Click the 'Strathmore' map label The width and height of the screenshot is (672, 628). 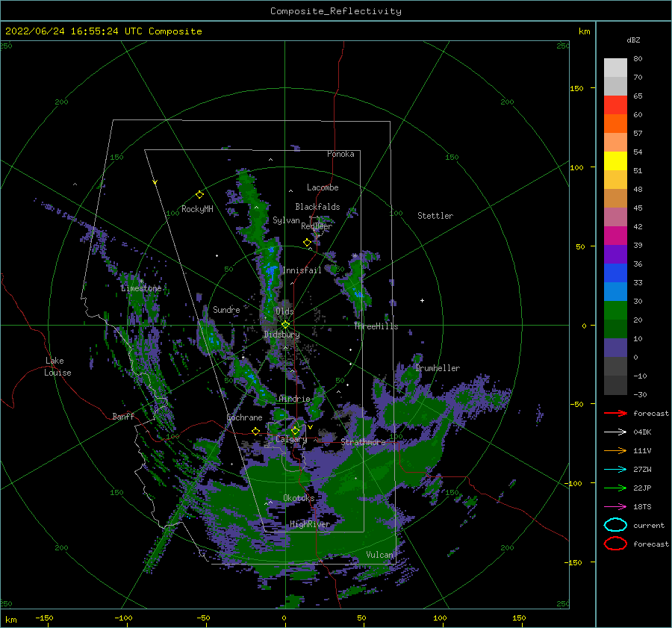(364, 441)
